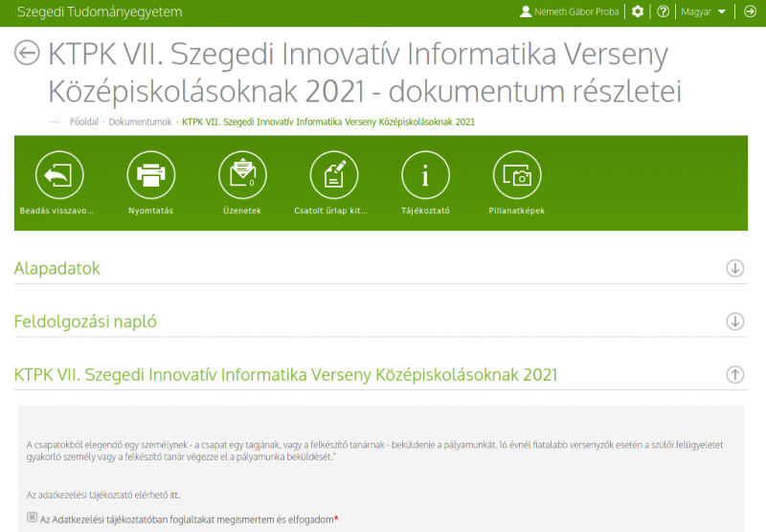
Task: Click the Nyomtatás printer icon
Action: pyautogui.click(x=151, y=176)
